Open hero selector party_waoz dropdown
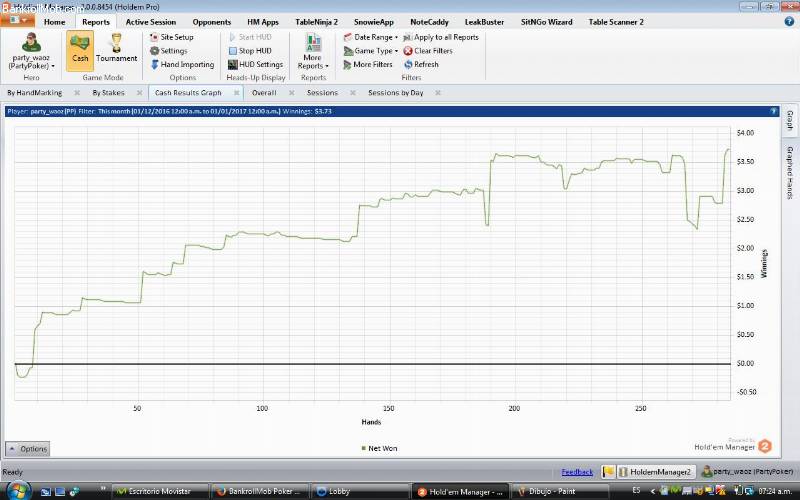 (x=31, y=50)
